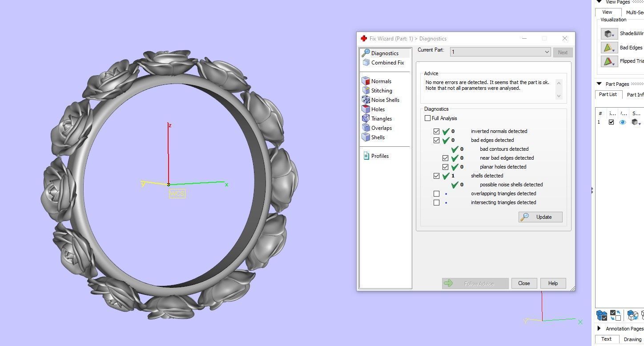Toggle selection checkbox for part 1
The height and width of the screenshot is (346, 644).
coord(611,122)
